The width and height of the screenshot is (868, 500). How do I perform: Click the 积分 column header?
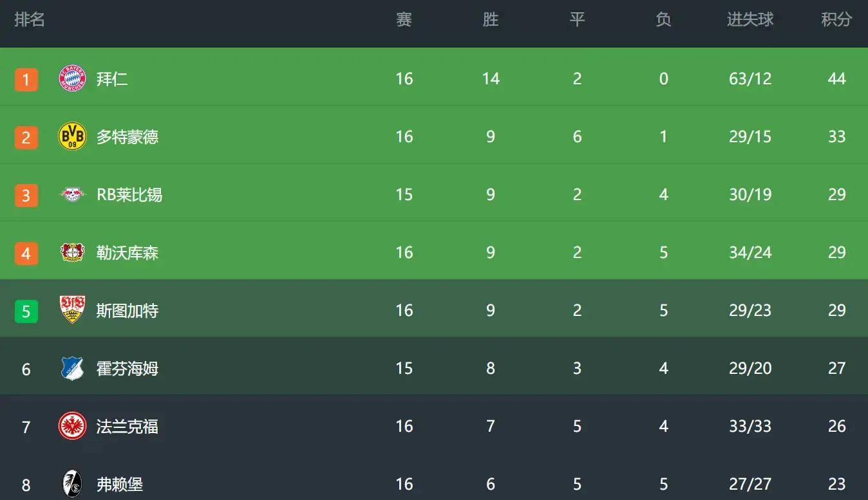[x=836, y=20]
